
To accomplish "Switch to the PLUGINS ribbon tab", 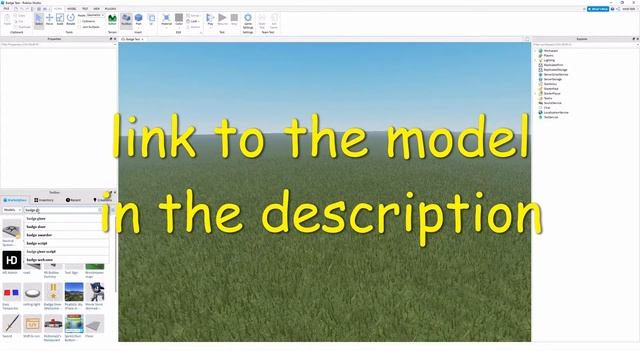I will pyautogui.click(x=110, y=9).
